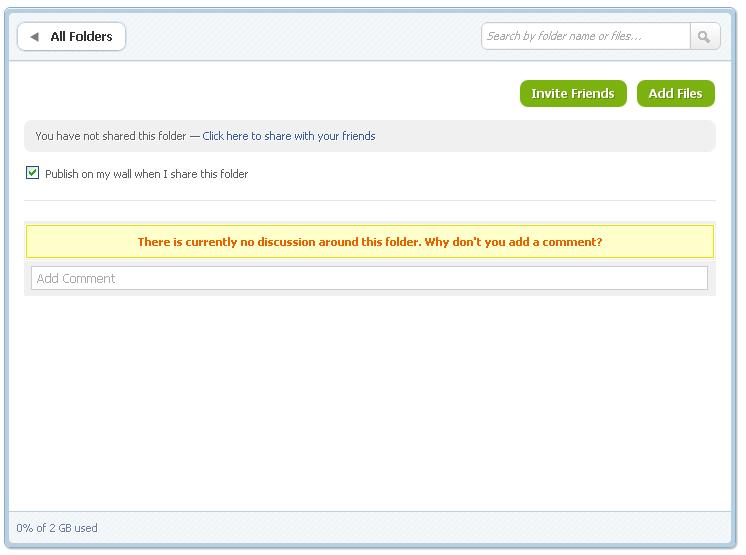Click the "0% of 2 GB used" storage text
This screenshot has width=746, height=555.
click(x=57, y=528)
